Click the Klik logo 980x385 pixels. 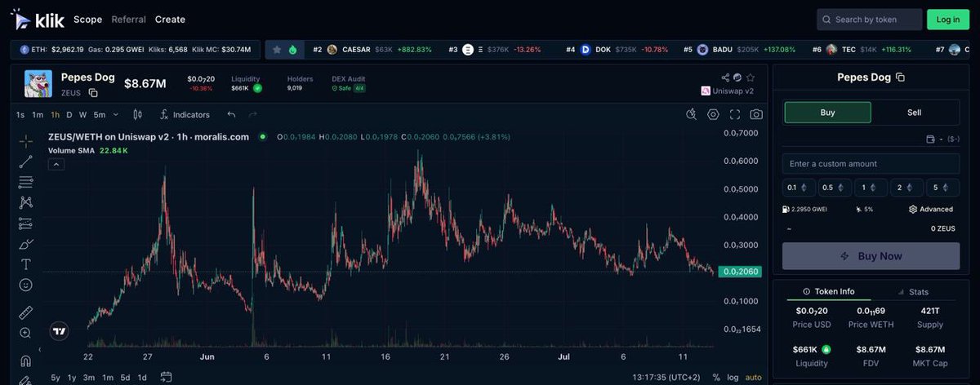click(38, 19)
